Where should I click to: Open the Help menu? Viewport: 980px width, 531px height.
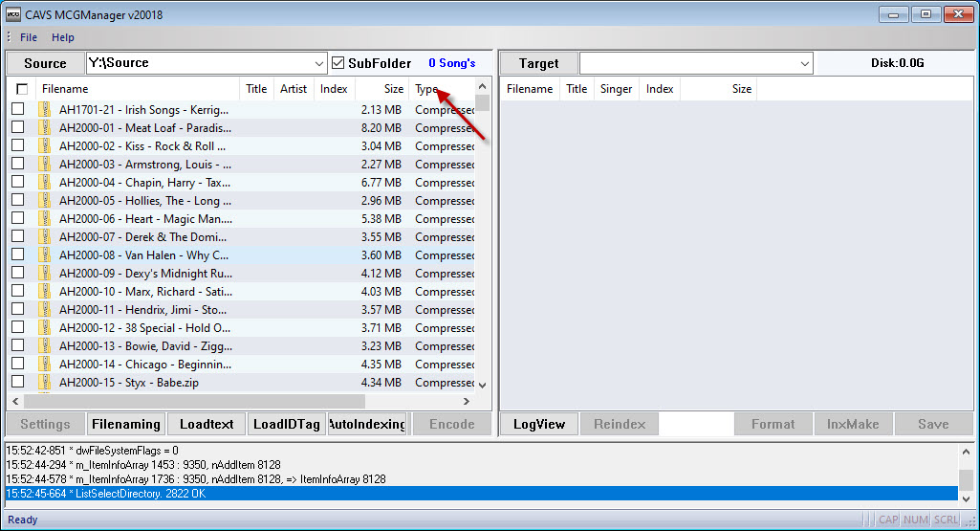(x=62, y=37)
